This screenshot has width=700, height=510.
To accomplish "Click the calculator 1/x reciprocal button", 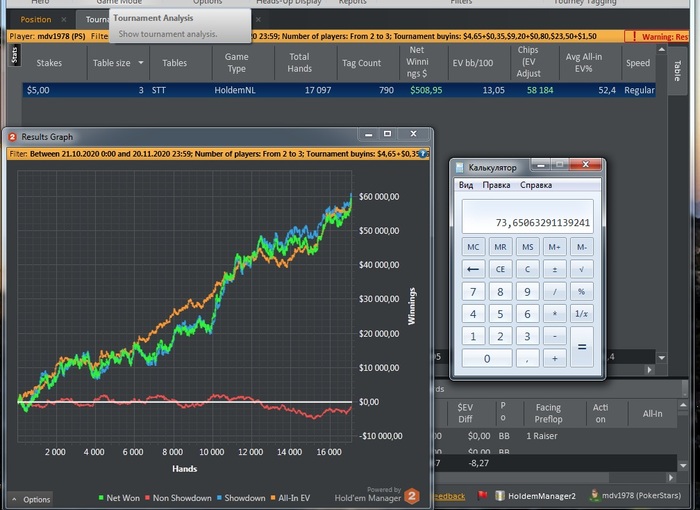I will pos(582,314).
